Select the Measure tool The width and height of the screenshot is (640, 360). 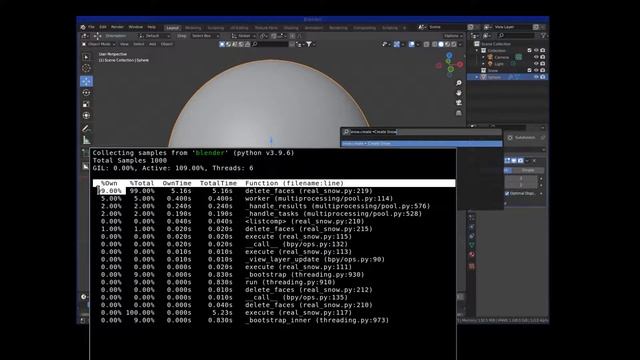(x=86, y=140)
